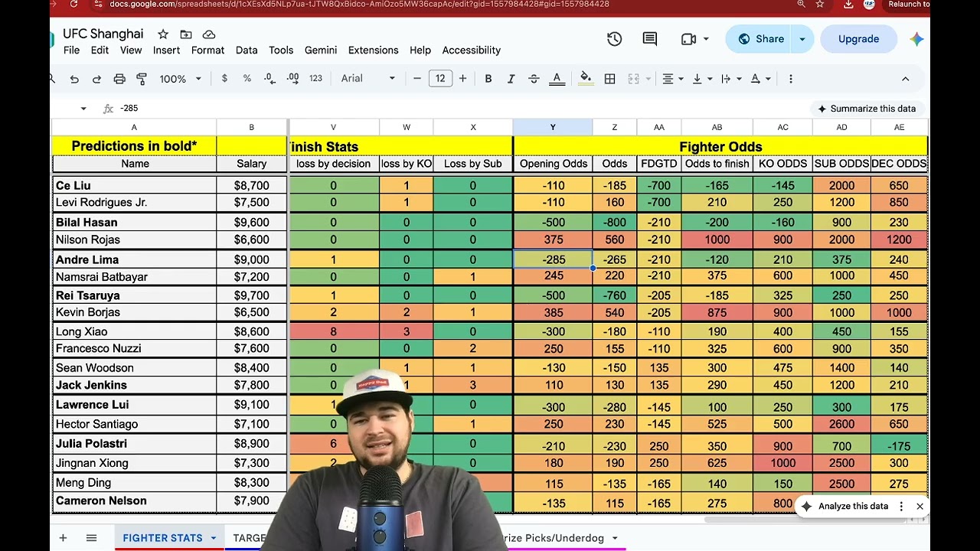Open the Insert menu
Viewport: 980px width, 551px height.
[x=166, y=51]
